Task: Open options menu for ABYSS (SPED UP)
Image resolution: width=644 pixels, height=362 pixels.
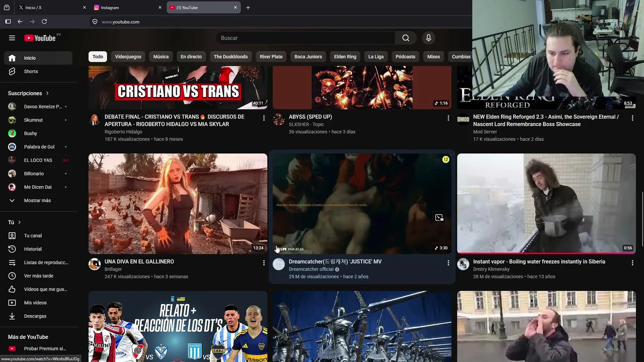Action: (448, 118)
